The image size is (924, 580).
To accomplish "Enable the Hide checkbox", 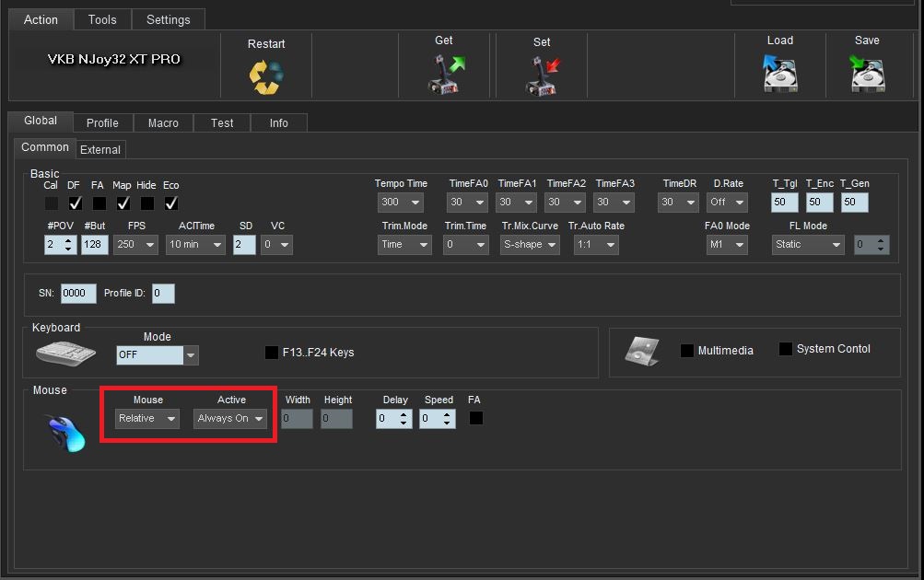I will tap(147, 203).
